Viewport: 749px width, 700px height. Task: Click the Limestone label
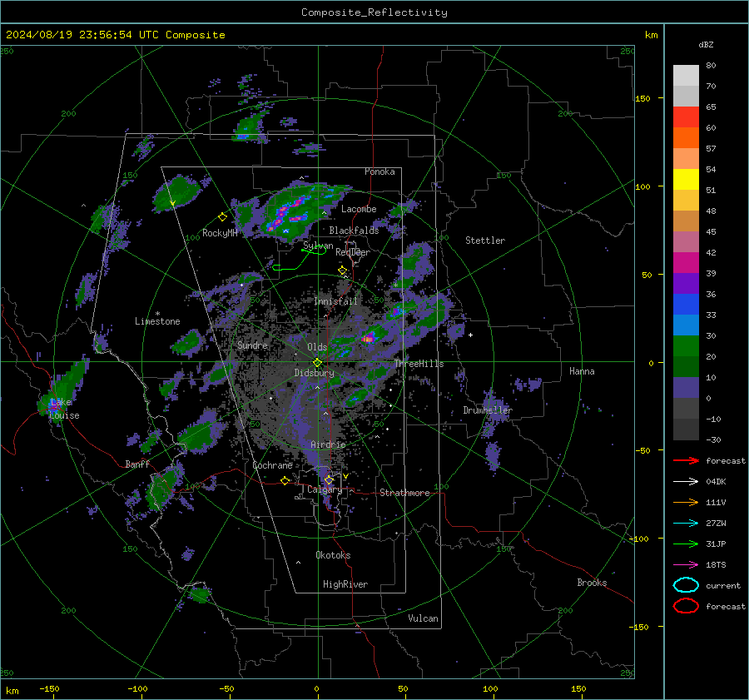[x=157, y=321]
